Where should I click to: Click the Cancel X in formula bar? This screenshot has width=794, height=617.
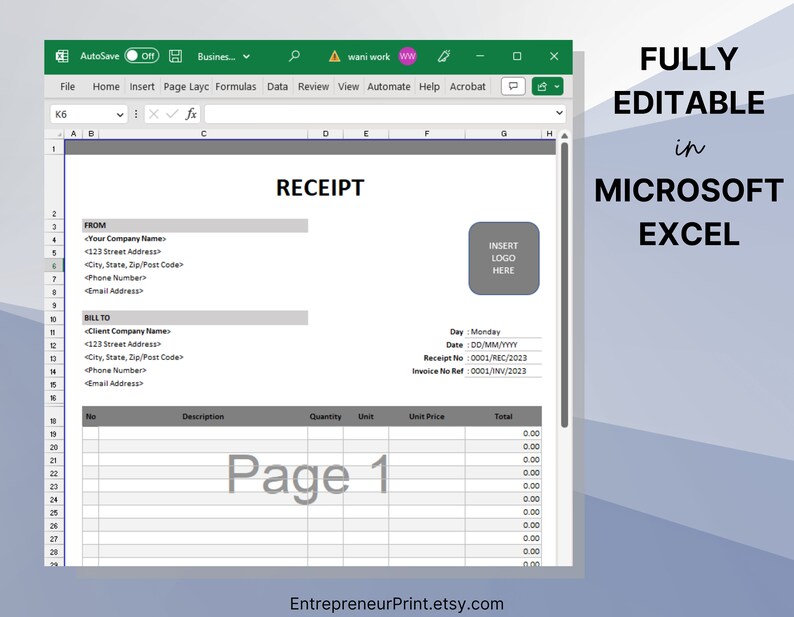pos(154,114)
